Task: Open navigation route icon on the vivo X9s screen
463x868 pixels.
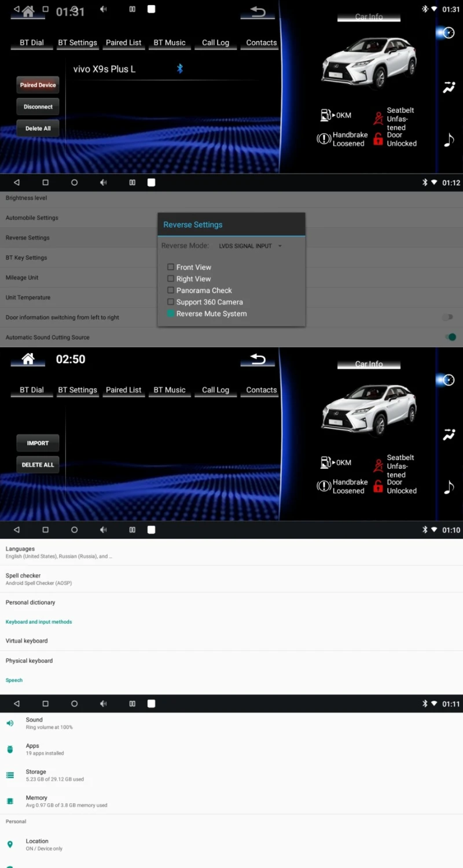Action: click(449, 88)
